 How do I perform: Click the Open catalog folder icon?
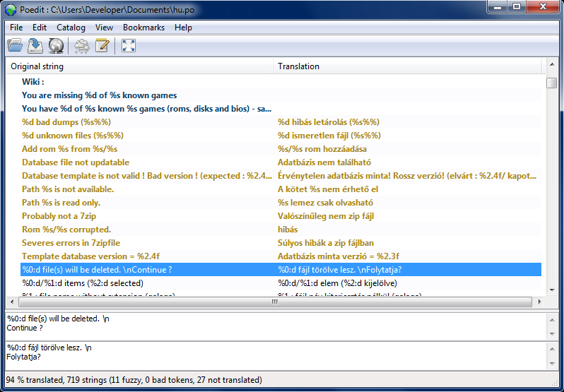15,46
